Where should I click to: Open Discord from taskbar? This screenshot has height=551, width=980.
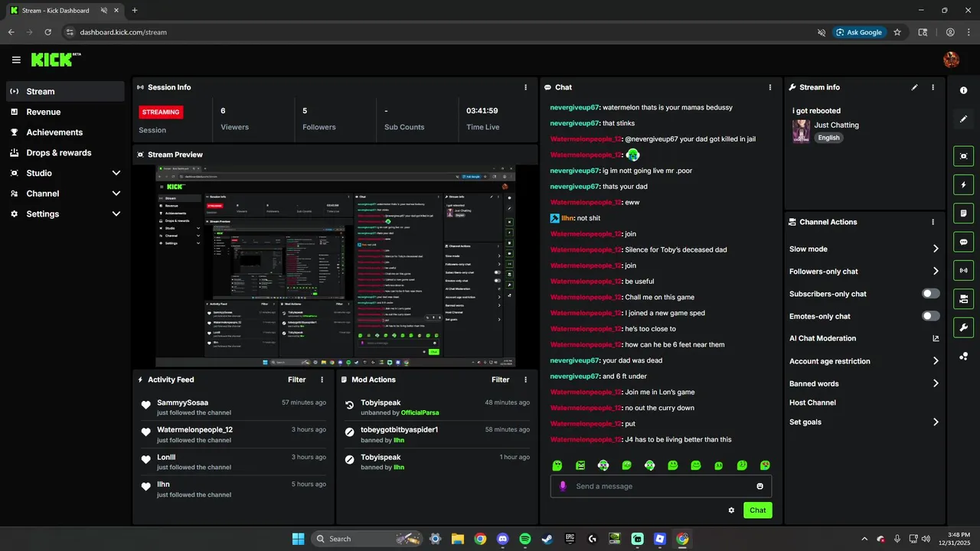[x=502, y=539]
